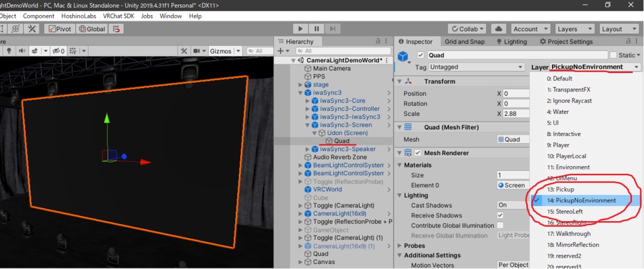Toggle the Hierarchy panel lock icon
This screenshot has width=644, height=269.
(x=378, y=42)
